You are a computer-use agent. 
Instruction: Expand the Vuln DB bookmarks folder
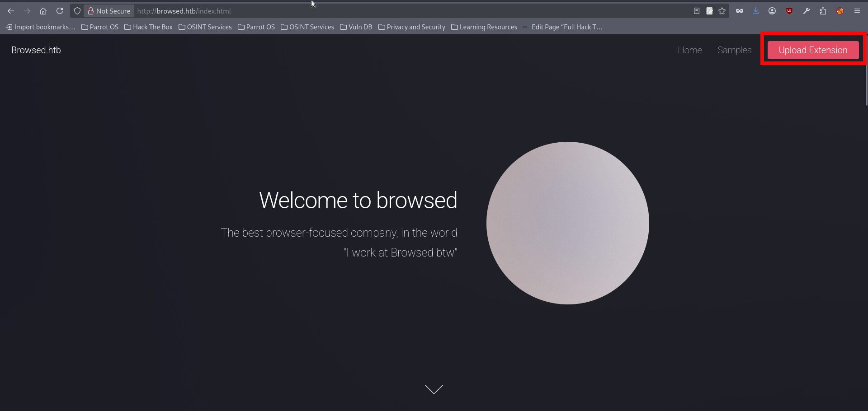[x=356, y=27]
